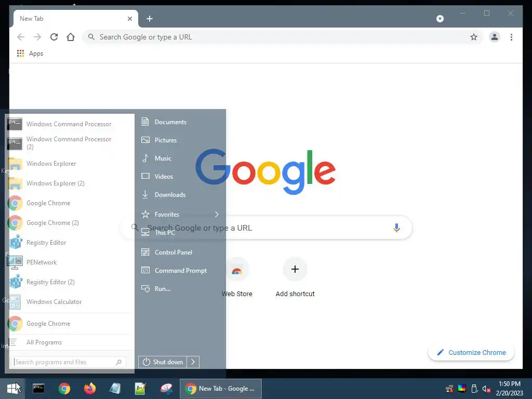Viewport: 532px width, 399px height.
Task: Click the Search programs and files box
Action: click(x=68, y=362)
